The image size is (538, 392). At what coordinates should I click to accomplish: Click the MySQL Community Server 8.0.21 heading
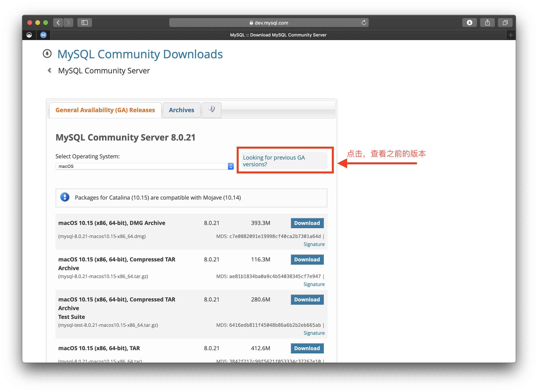pyautogui.click(x=125, y=137)
